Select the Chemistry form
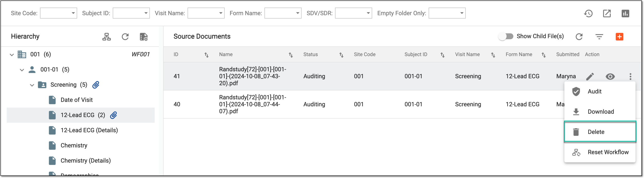Image resolution: width=644 pixels, height=178 pixels. 74,145
